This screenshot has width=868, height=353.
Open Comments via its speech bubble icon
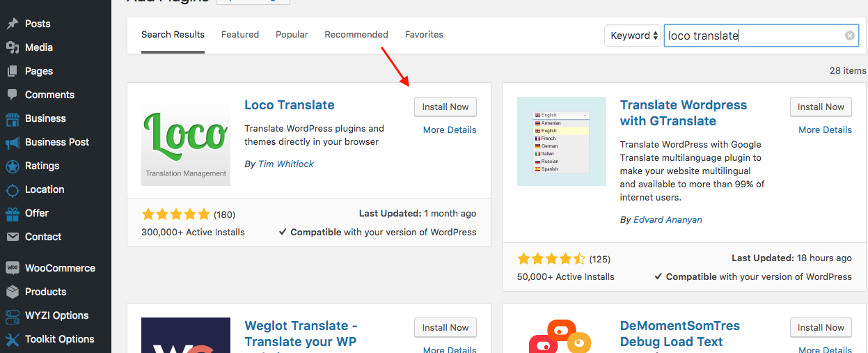(x=13, y=95)
